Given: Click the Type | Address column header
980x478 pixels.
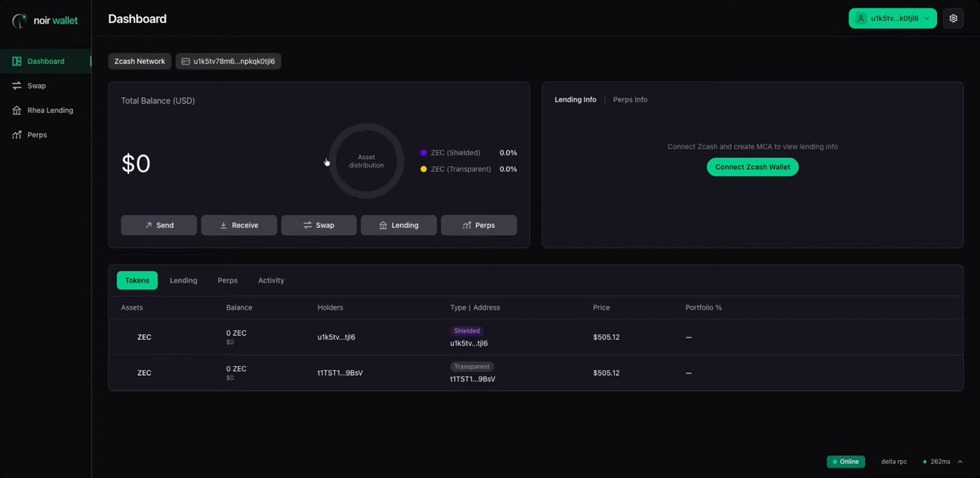Looking at the screenshot, I should (475, 307).
